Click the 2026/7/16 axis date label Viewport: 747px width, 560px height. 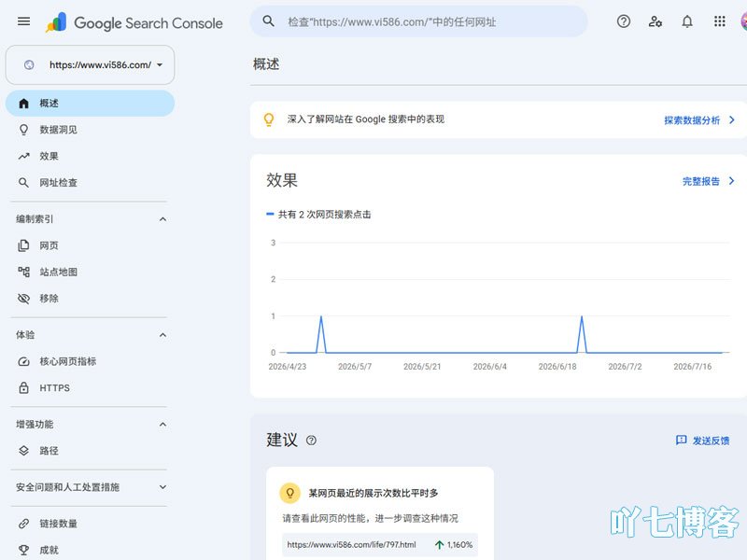(692, 366)
